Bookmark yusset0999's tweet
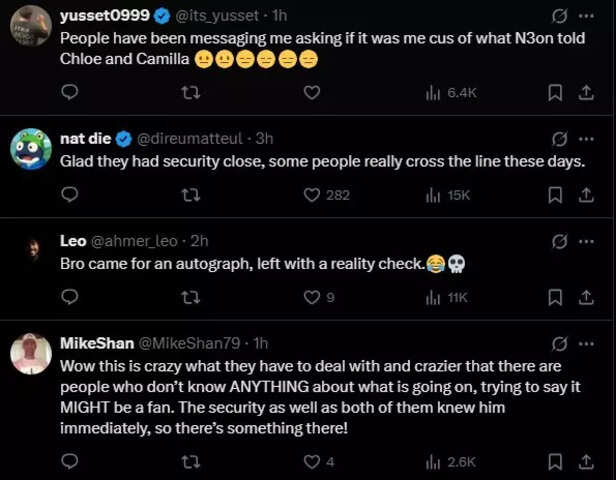 tap(555, 92)
